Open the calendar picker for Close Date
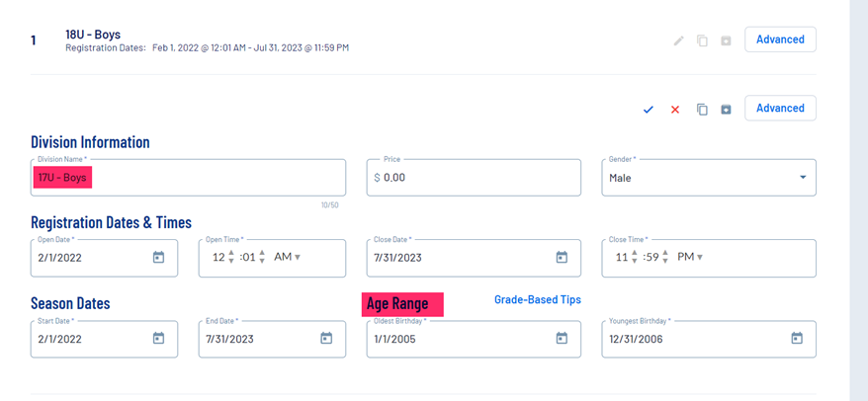 coord(562,258)
